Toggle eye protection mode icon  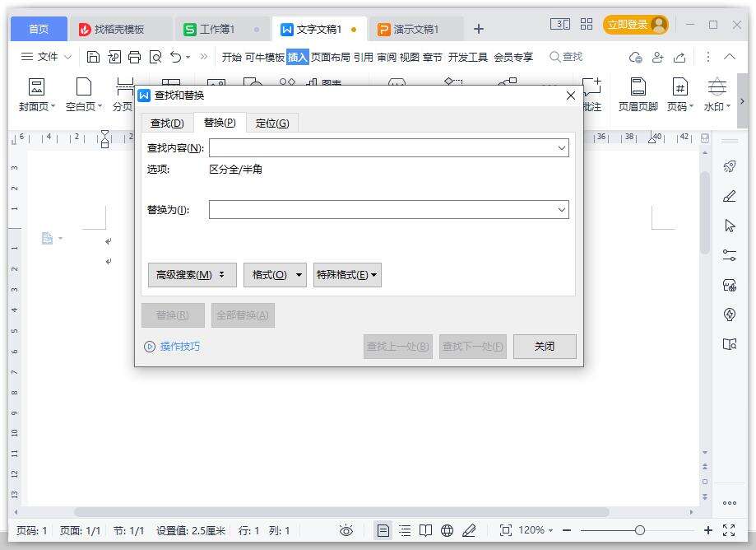tap(346, 531)
